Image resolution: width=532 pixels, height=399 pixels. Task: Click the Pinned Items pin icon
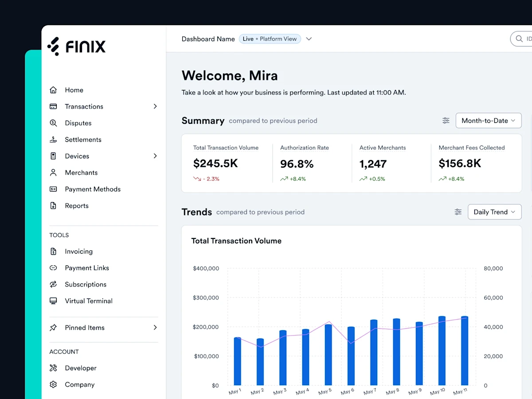pyautogui.click(x=53, y=328)
